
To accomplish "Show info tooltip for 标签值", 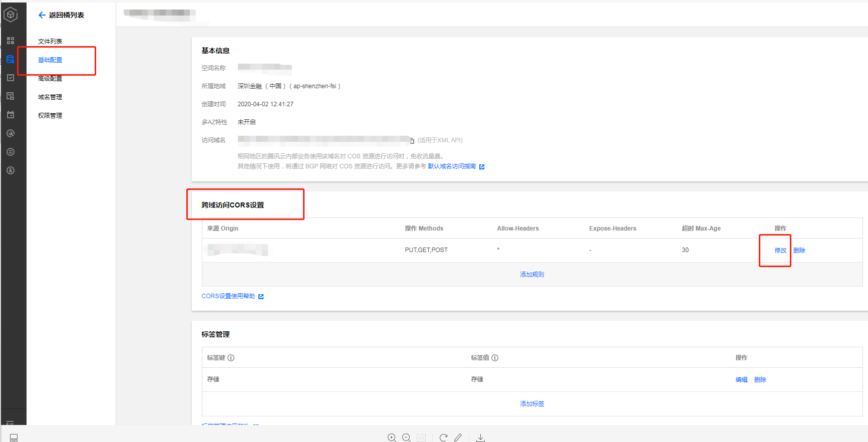I will (x=495, y=358).
